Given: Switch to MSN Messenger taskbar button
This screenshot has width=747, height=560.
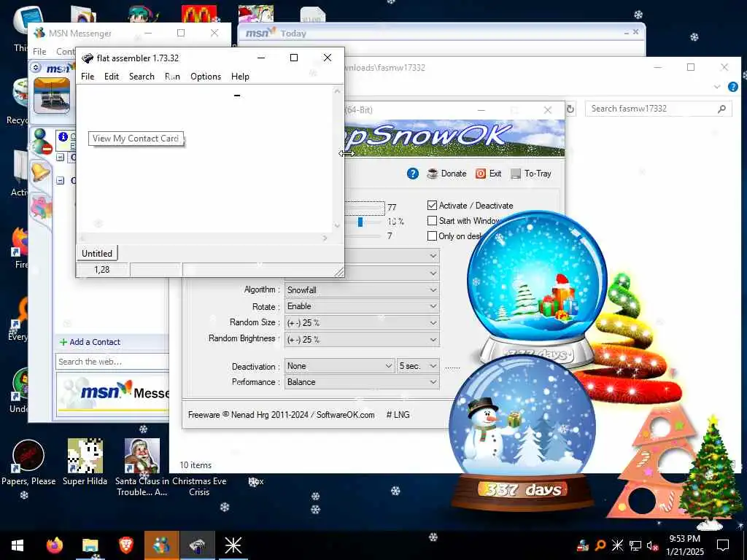Looking at the screenshot, I should [161, 545].
